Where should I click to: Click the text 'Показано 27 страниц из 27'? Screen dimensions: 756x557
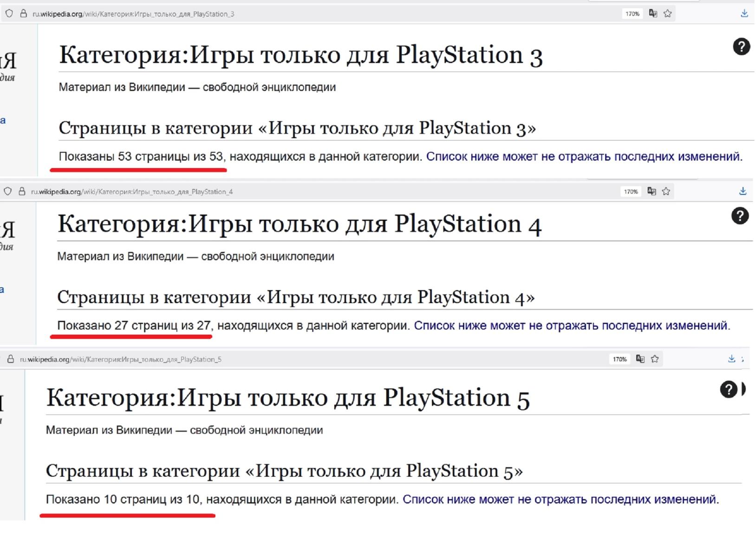pyautogui.click(x=134, y=325)
